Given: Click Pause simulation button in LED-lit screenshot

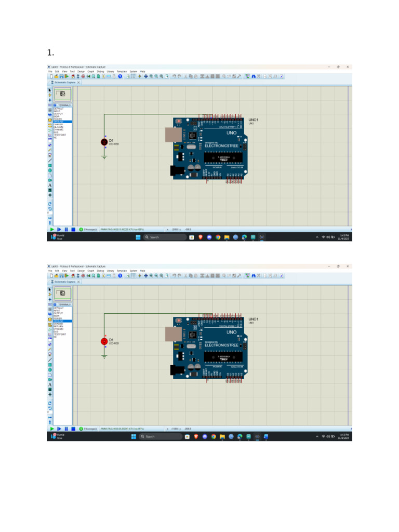Looking at the screenshot, I should (66, 429).
